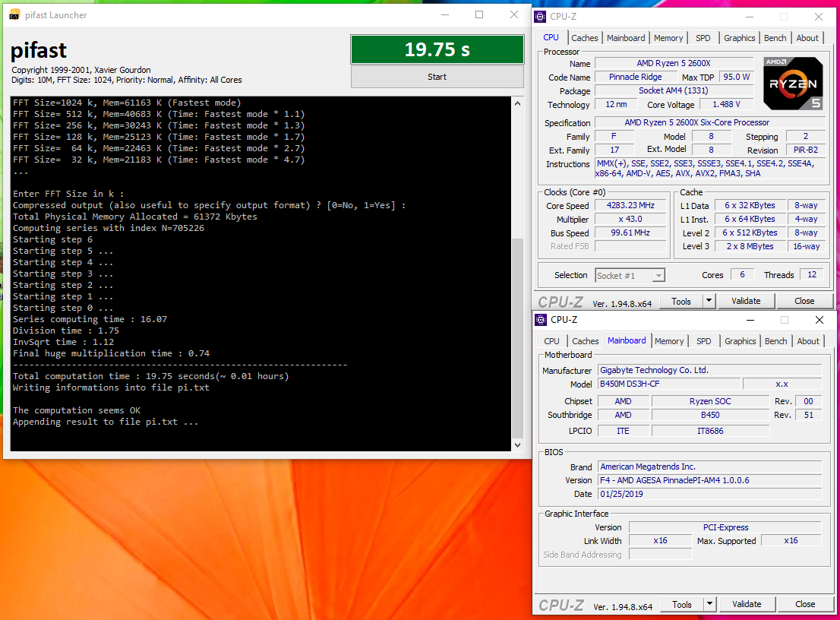
Task: Minimize the upper CPU-Z window
Action: (x=750, y=17)
